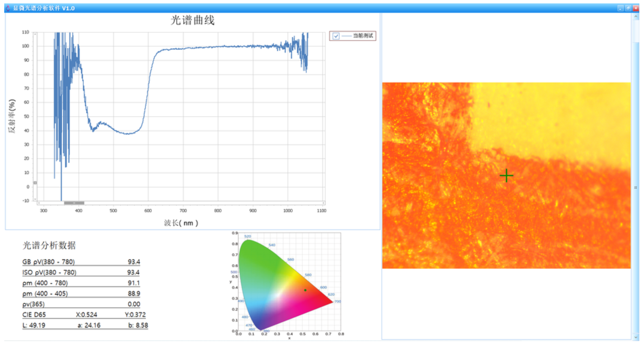This screenshot has height=347, width=644.
Task: Click the chart's vertical scroll down arrow
Action: (x=35, y=198)
